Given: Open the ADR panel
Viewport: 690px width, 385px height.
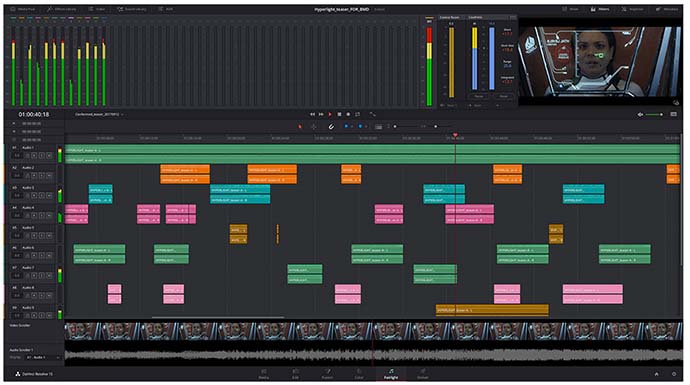Looking at the screenshot, I should (166, 9).
